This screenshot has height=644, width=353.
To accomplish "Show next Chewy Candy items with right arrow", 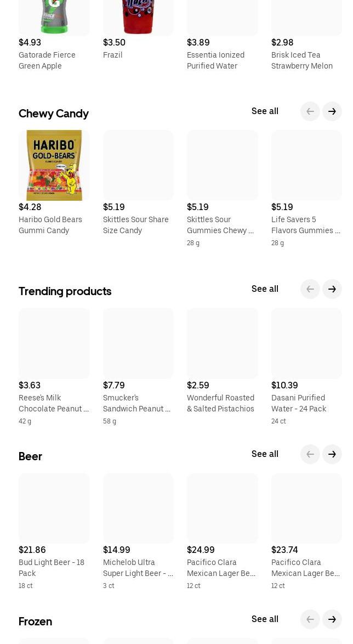I will pyautogui.click(x=332, y=111).
